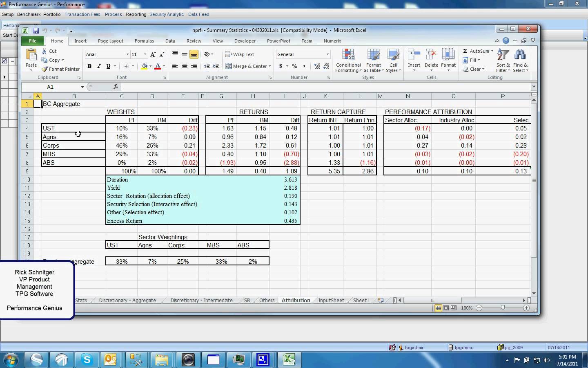Zoom in with the plus button
This screenshot has width=588, height=368.
tap(526, 308)
